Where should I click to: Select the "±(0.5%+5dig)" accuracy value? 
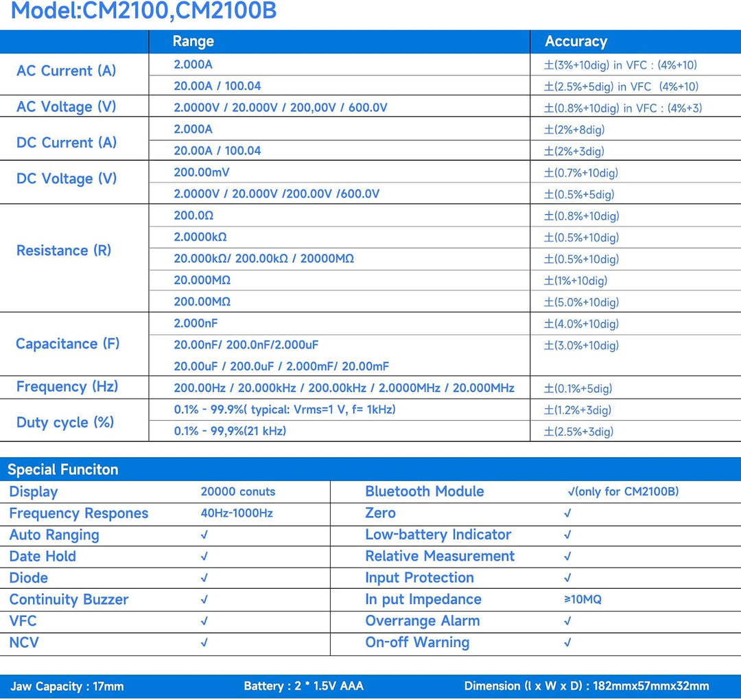(579, 194)
